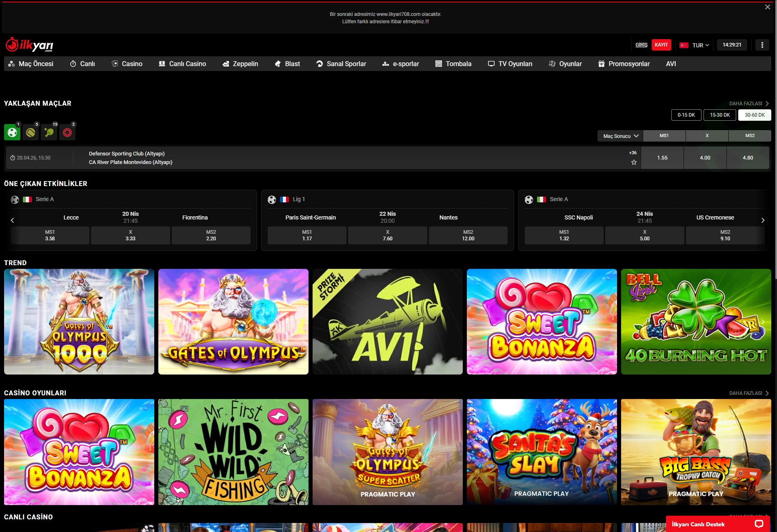
Task: Click the dealer icon beside Canlı Casino
Action: [x=162, y=64]
